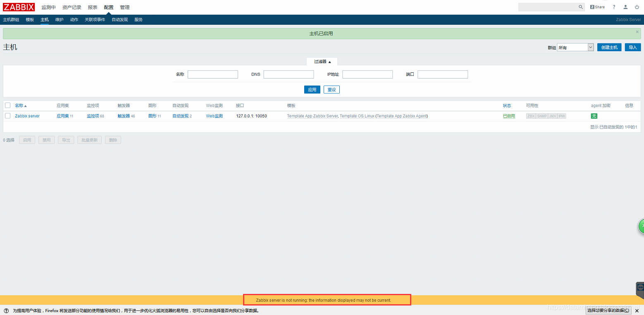Open 应用集 link for Zabbix server
This screenshot has height=315, width=644.
63,116
